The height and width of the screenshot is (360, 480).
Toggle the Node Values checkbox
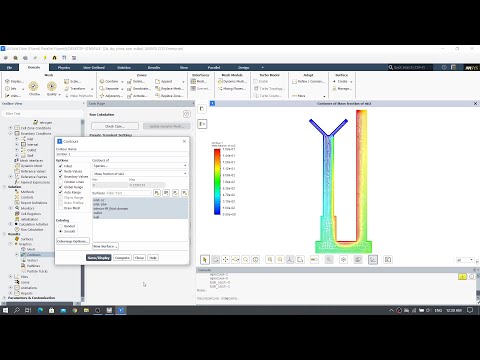pos(61,171)
